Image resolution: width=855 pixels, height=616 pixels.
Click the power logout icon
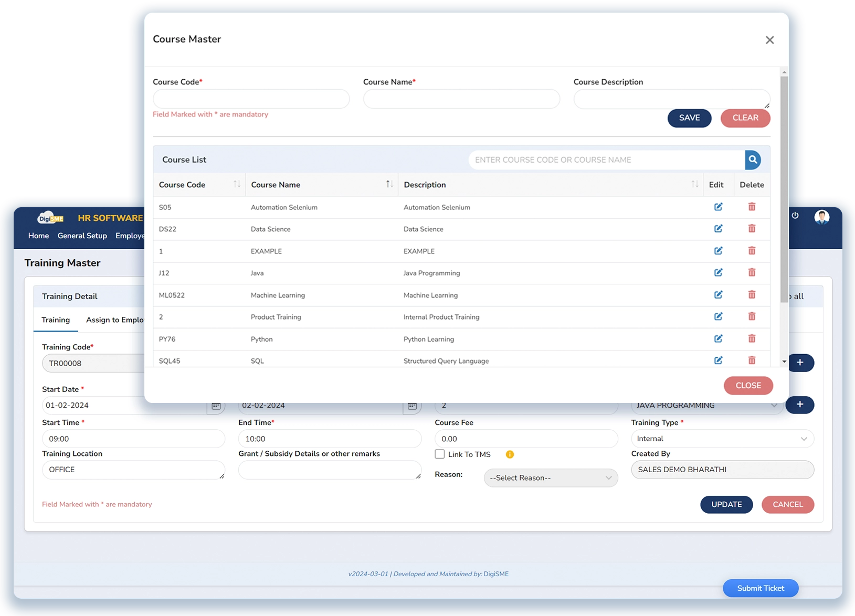[795, 216]
